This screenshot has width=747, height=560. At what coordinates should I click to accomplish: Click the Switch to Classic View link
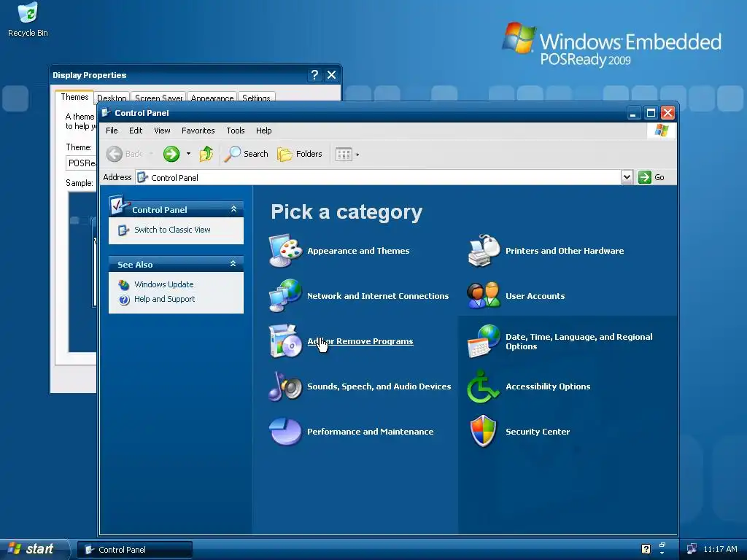click(x=172, y=230)
